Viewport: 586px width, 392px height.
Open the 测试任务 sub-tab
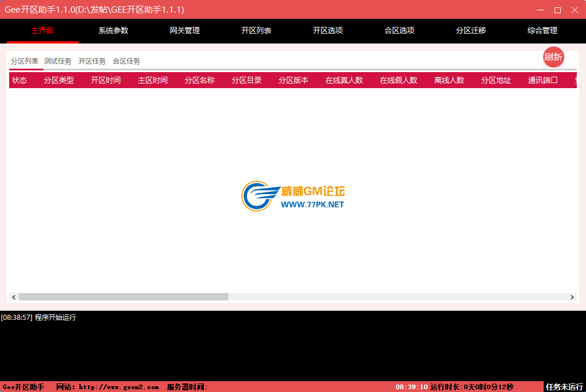(x=58, y=61)
